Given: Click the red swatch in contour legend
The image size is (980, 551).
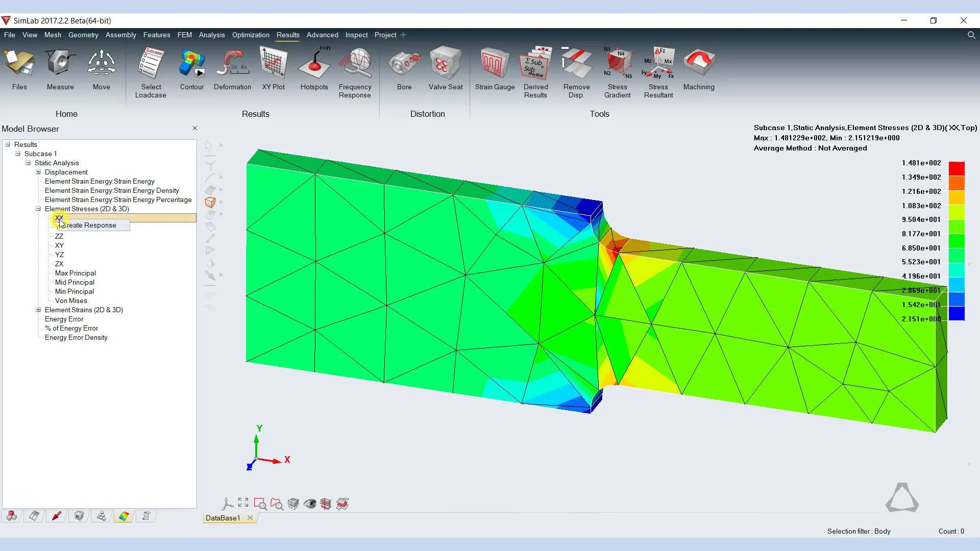Looking at the screenshot, I should pyautogui.click(x=956, y=168).
